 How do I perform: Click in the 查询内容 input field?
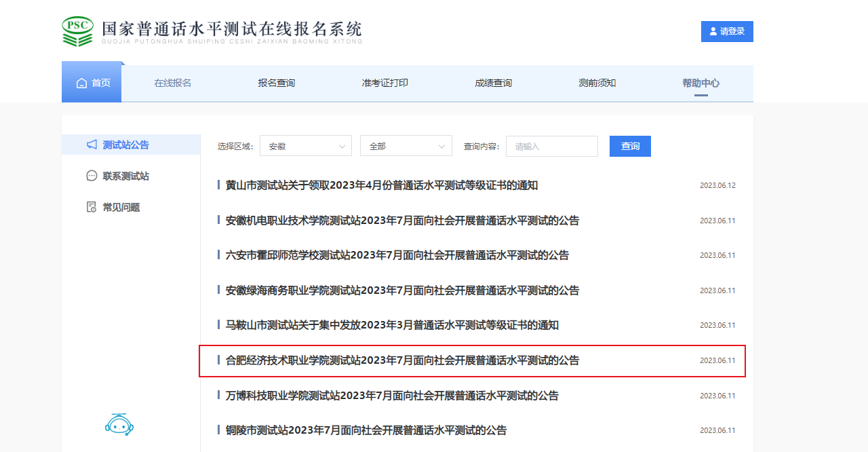click(x=551, y=146)
